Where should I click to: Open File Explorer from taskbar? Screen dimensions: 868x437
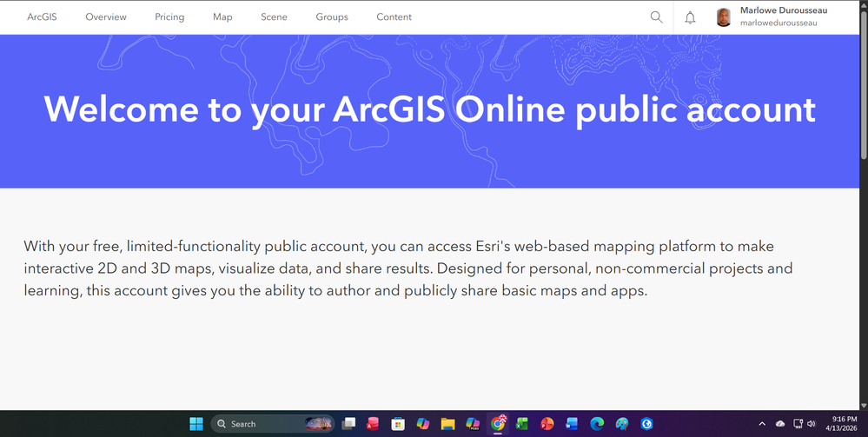click(x=447, y=424)
